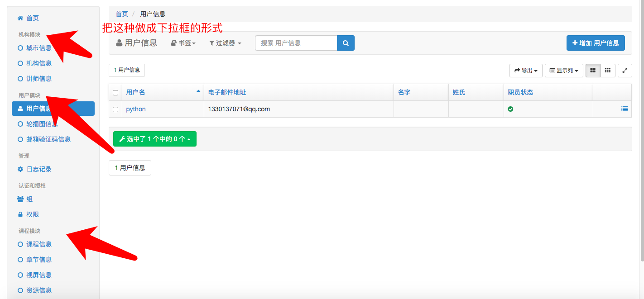Open the python user detail link
Screen dimensions: 644x299
(x=136, y=109)
